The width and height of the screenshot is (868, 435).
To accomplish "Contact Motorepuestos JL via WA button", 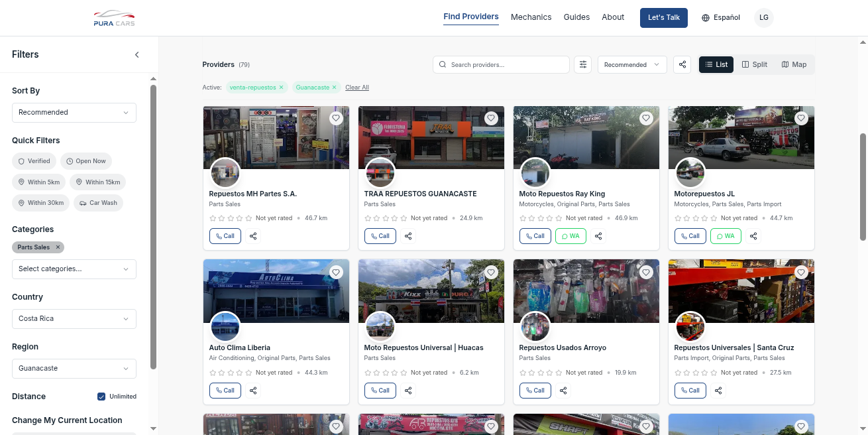I will tap(726, 236).
